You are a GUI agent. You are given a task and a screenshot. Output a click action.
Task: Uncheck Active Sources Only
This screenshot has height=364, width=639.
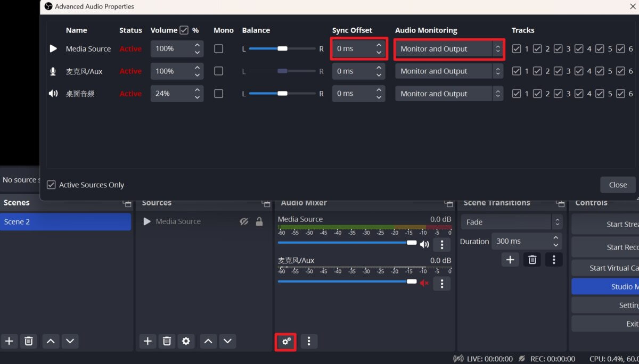click(x=51, y=185)
